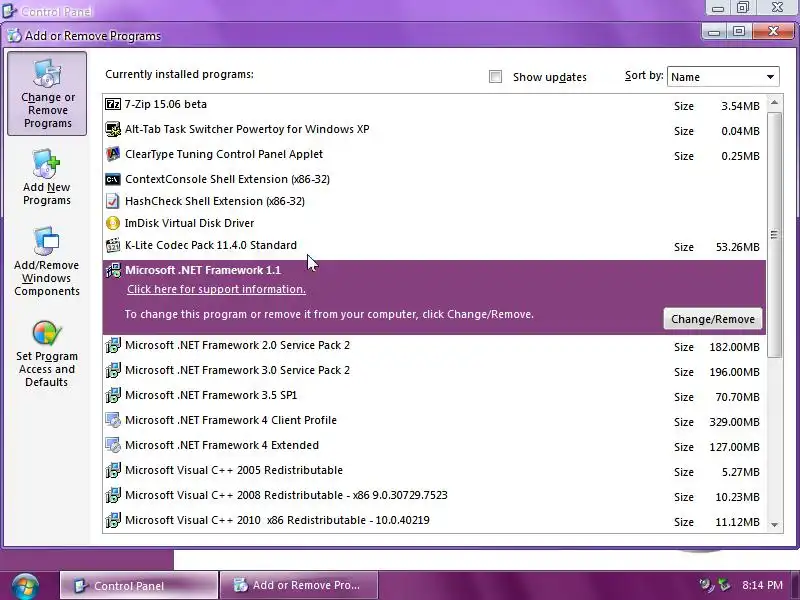Screen dimensions: 800x600
Task: Maximize the Add or Remove Programs window
Action: pyautogui.click(x=739, y=32)
